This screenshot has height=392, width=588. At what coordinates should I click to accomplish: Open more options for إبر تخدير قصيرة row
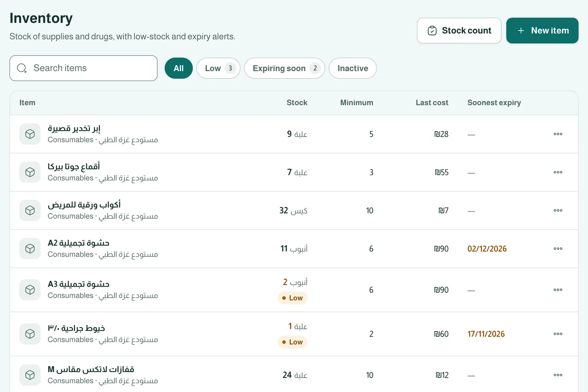(558, 134)
